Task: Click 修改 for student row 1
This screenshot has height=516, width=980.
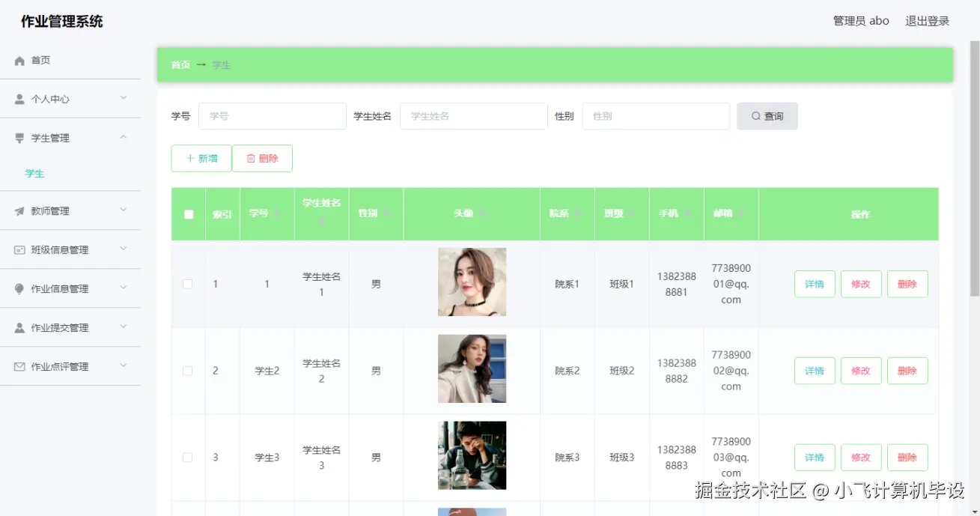Action: point(861,284)
